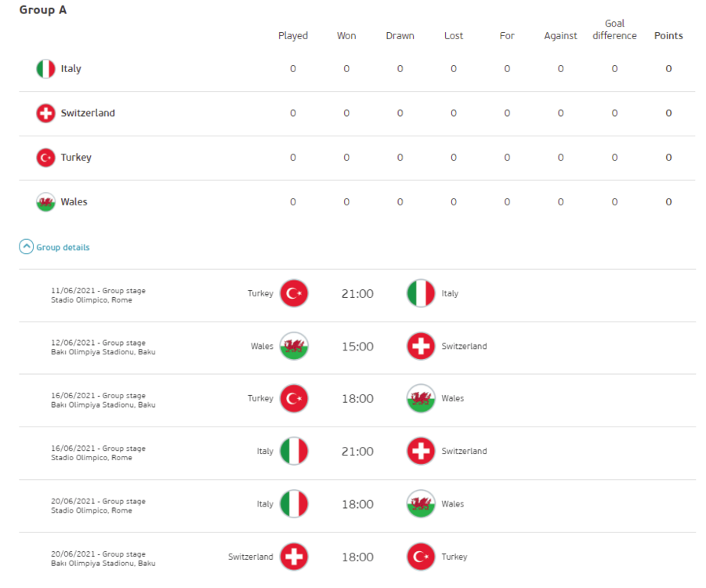
Task: Click Turkey's flag icon in standings table
Action: pos(45,158)
